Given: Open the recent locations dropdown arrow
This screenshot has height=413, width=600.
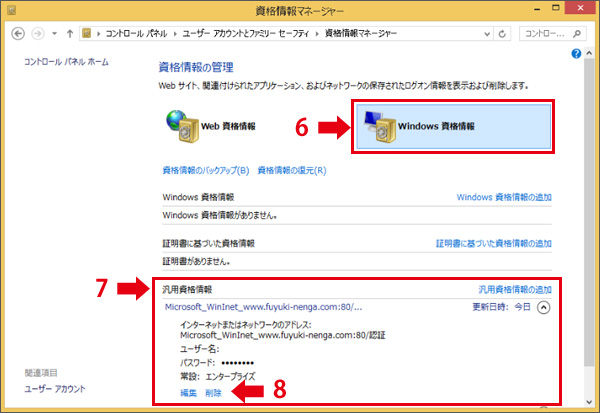Looking at the screenshot, I should (54, 34).
